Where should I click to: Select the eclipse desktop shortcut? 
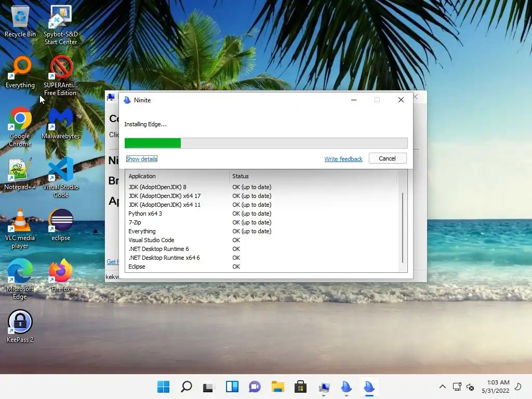point(61,225)
